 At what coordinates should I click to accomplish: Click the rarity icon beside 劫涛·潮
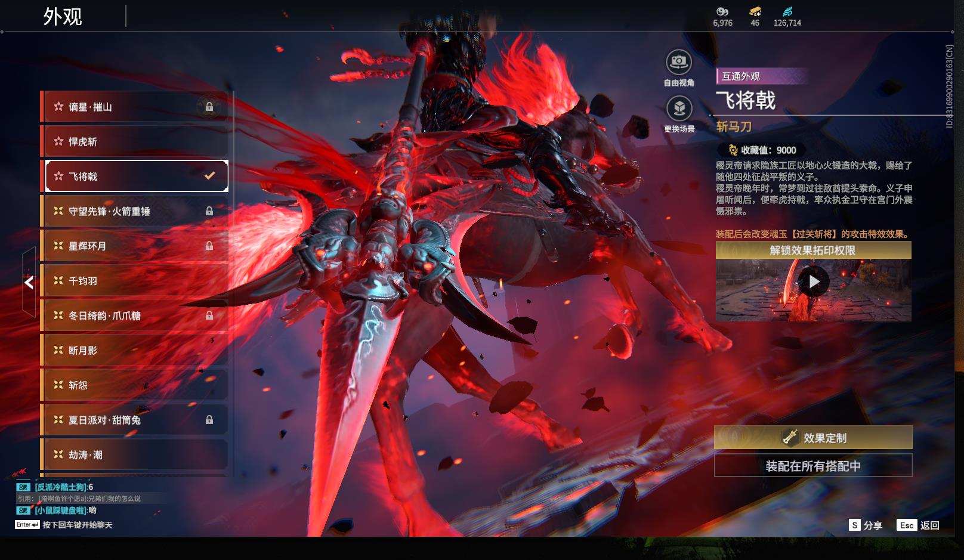pos(58,454)
